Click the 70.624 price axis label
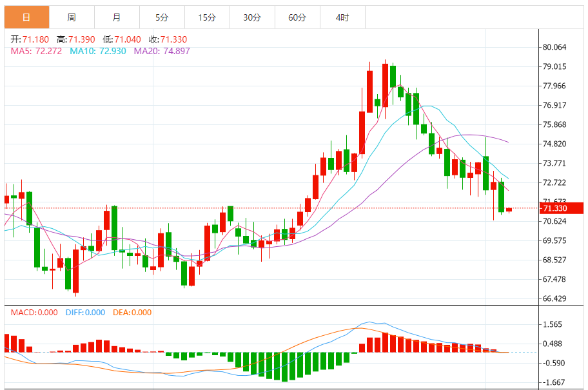 554,221
